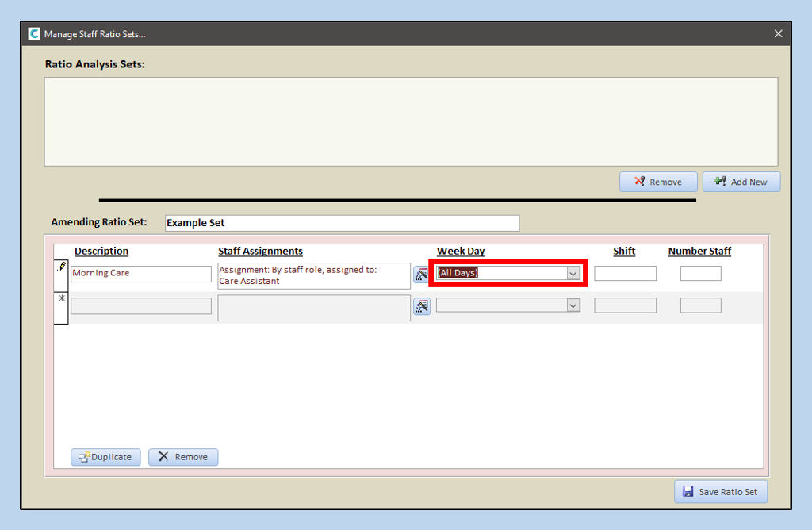Click Remove below the Ratio Analysis Sets list
This screenshot has height=530, width=812.
pyautogui.click(x=657, y=182)
